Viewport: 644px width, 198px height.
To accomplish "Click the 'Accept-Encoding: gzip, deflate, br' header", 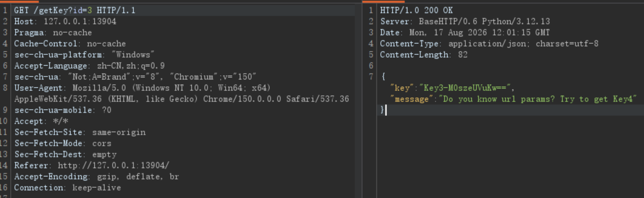I will (x=97, y=176).
